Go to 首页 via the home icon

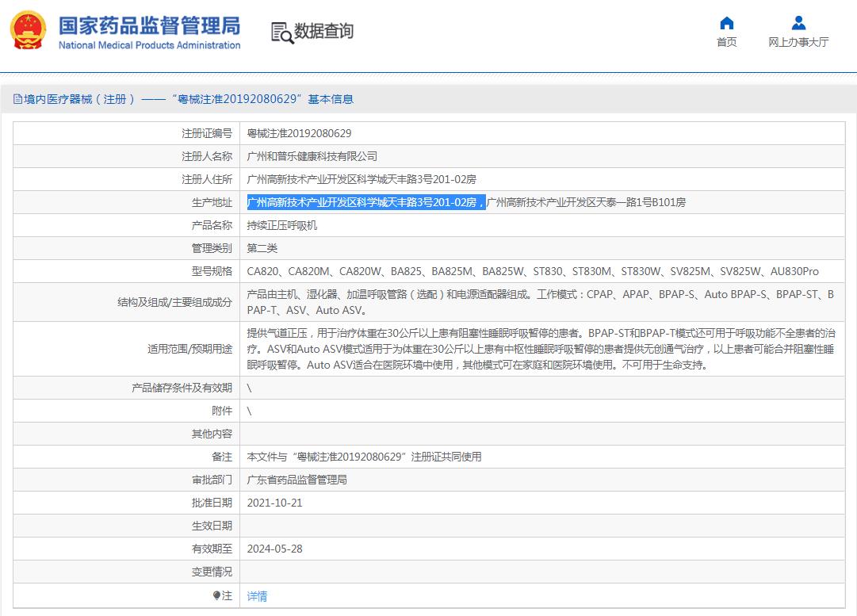(726, 23)
